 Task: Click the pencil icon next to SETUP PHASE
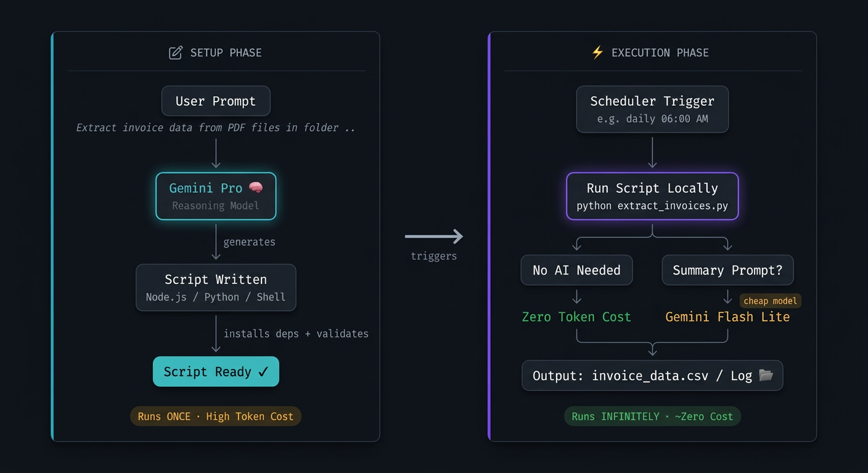(175, 52)
